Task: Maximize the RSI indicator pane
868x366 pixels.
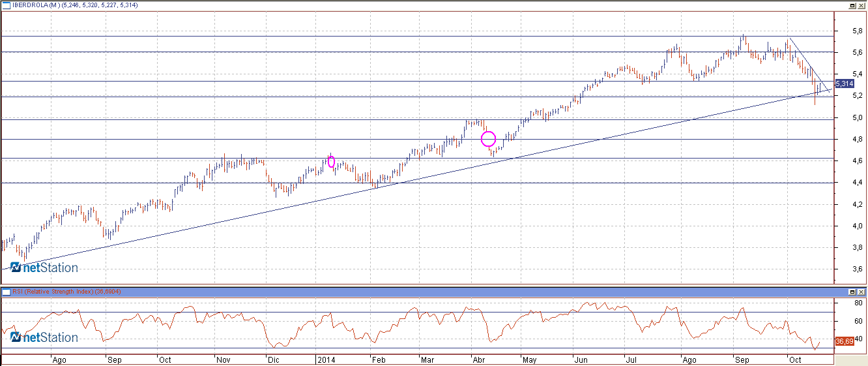Action: 852,291
